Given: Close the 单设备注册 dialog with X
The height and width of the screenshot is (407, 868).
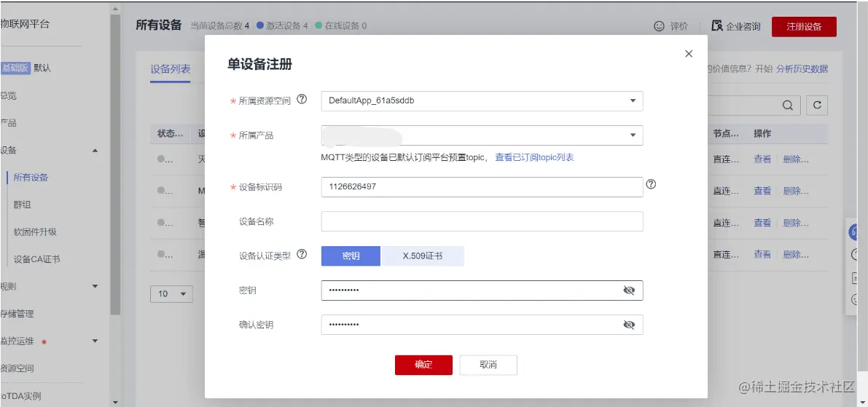Looking at the screenshot, I should pyautogui.click(x=689, y=54).
